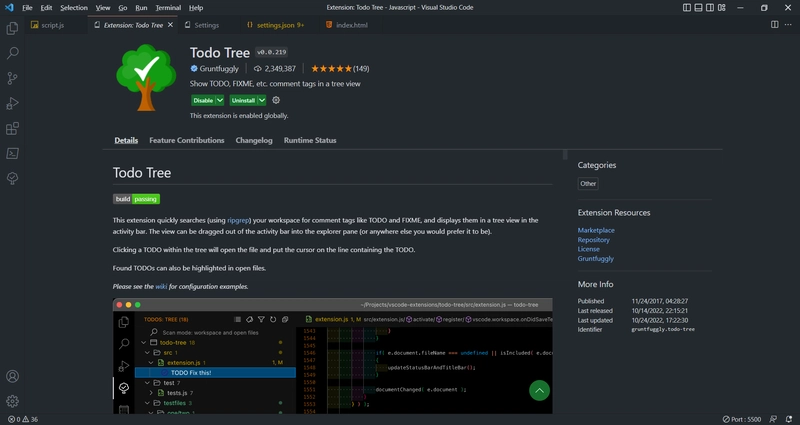This screenshot has width=800, height=425.
Task: Click the VS Code logo icon
Action: [x=9, y=8]
